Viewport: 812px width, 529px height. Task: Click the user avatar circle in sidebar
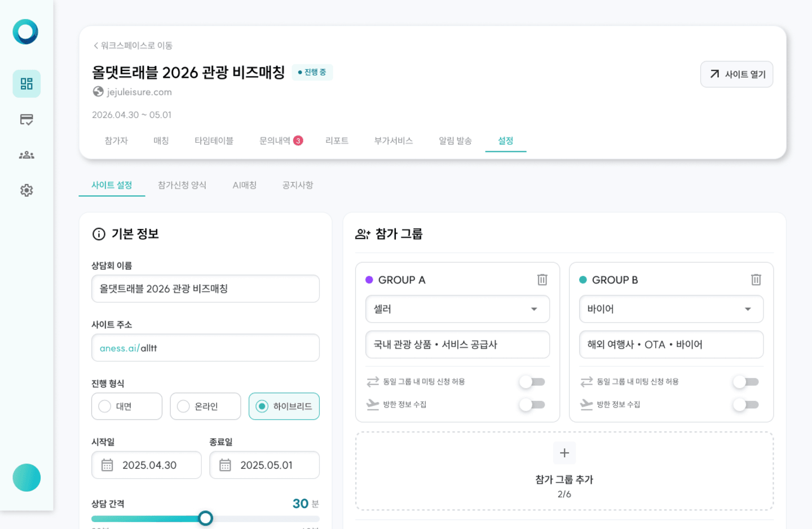tap(27, 478)
